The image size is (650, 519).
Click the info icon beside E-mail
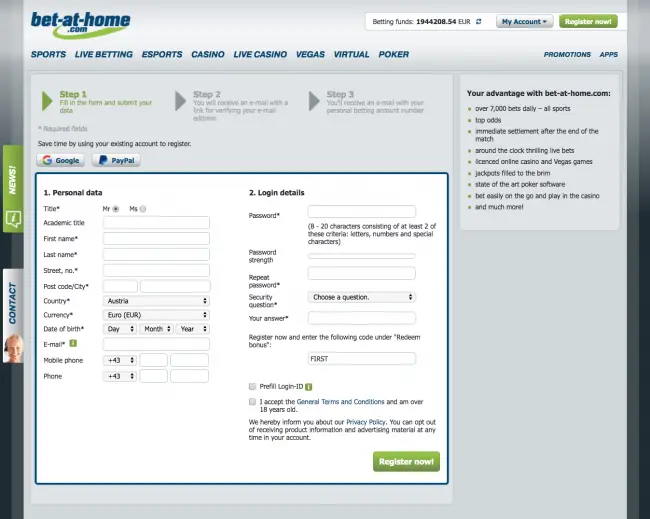pyautogui.click(x=74, y=344)
